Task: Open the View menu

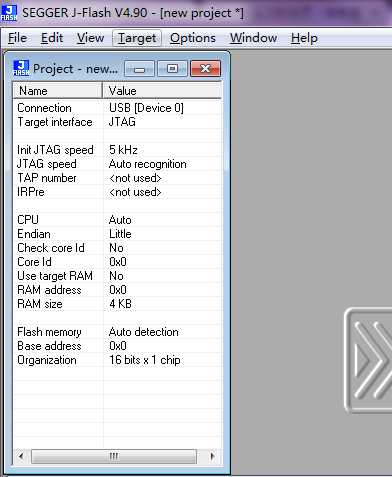Action: pos(90,38)
